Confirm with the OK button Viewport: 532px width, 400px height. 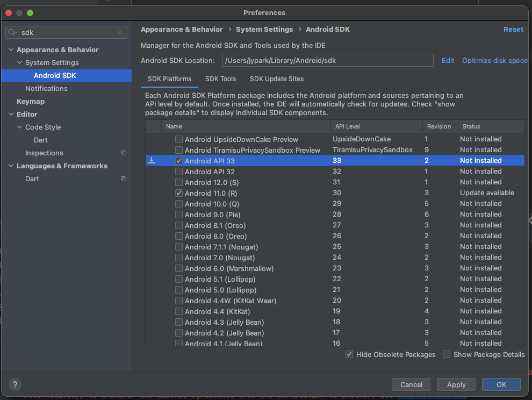click(501, 384)
